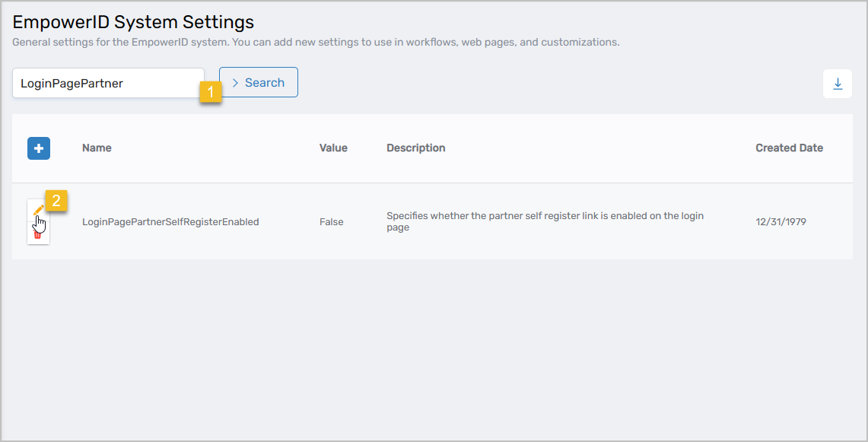Select the False value in the settings row

click(331, 221)
